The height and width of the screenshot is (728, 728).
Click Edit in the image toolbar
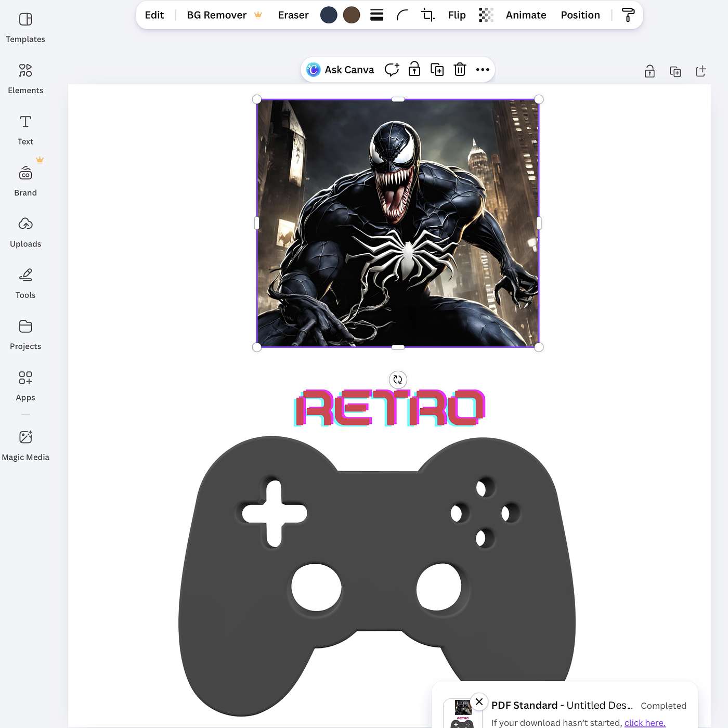[x=154, y=15]
